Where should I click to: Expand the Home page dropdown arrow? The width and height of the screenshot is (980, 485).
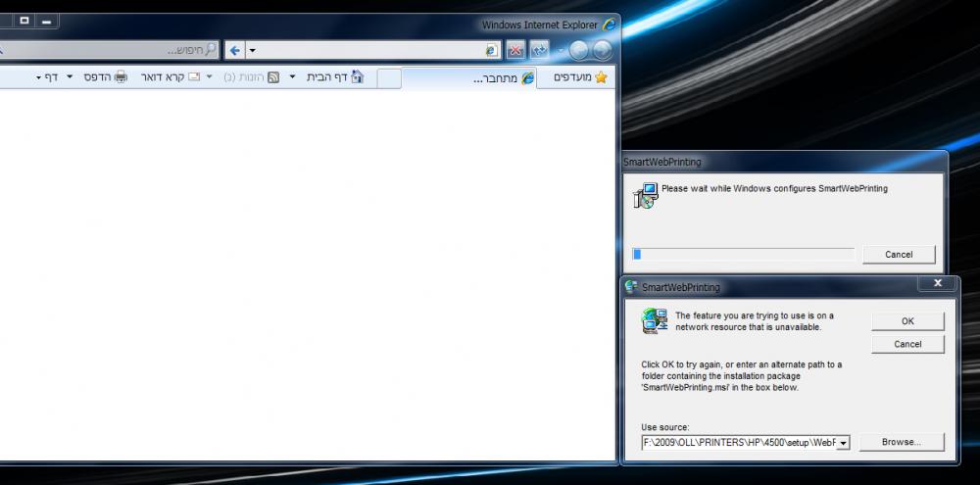(x=292, y=76)
